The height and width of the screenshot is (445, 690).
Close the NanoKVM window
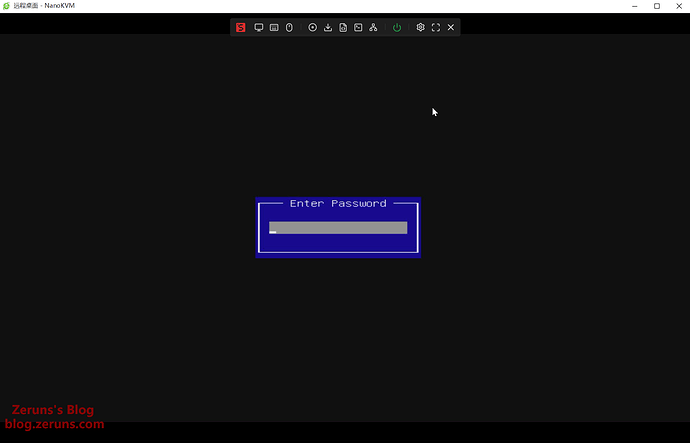pyautogui.click(x=678, y=6)
